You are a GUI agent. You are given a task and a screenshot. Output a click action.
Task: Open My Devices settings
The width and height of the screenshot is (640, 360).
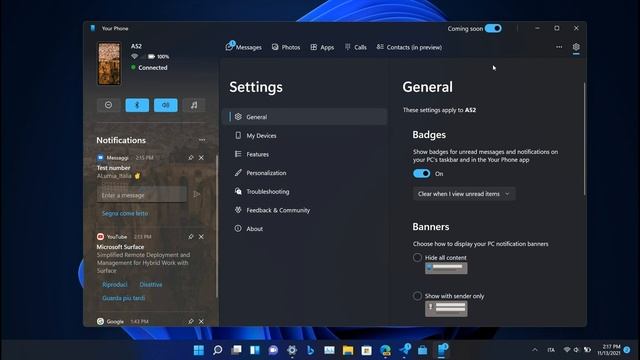coord(304,136)
